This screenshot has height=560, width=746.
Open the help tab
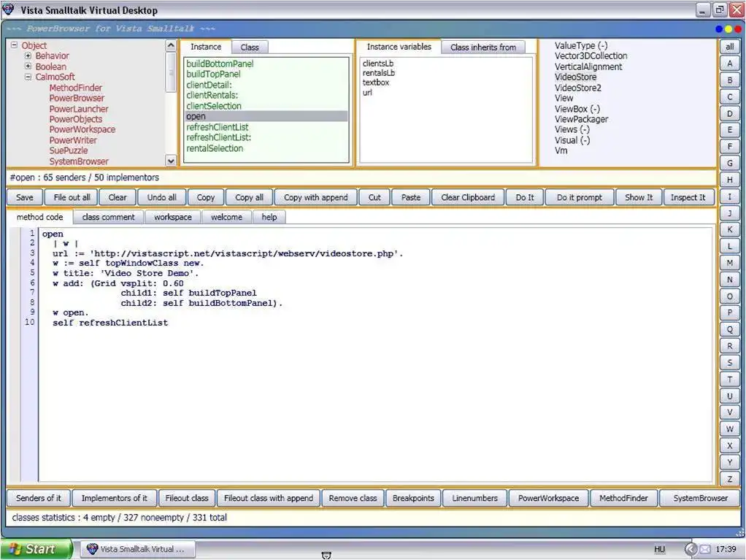[269, 217]
